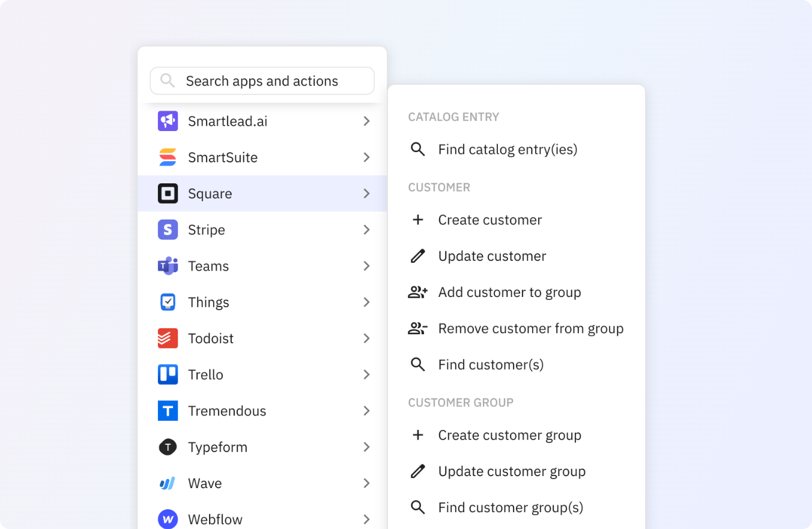Click the magnifier icon beside Find customer group(s)
Image resolution: width=812 pixels, height=529 pixels.
418,507
